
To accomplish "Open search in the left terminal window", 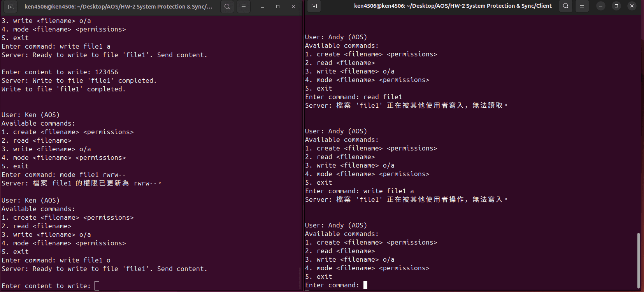I will tap(227, 7).
